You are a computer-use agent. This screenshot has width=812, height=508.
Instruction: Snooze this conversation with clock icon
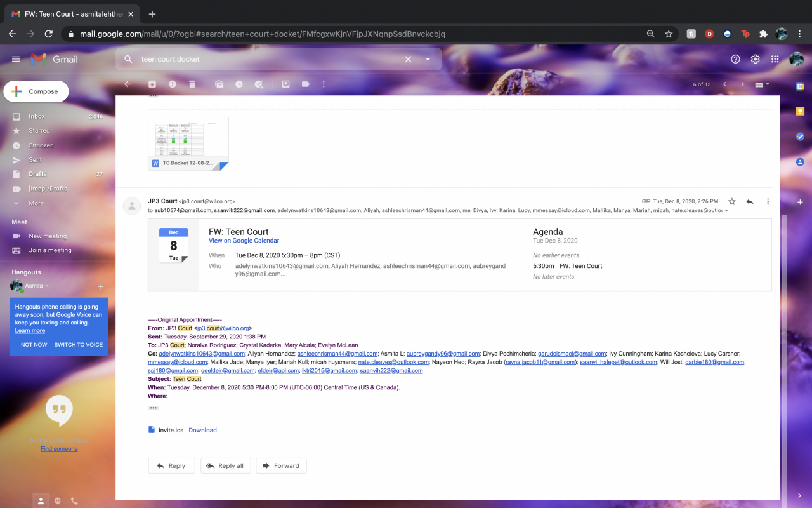239,84
